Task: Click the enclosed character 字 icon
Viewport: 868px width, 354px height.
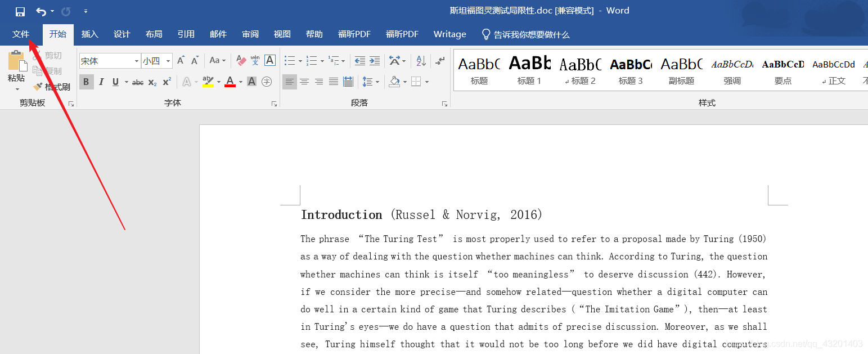Action: coord(267,82)
